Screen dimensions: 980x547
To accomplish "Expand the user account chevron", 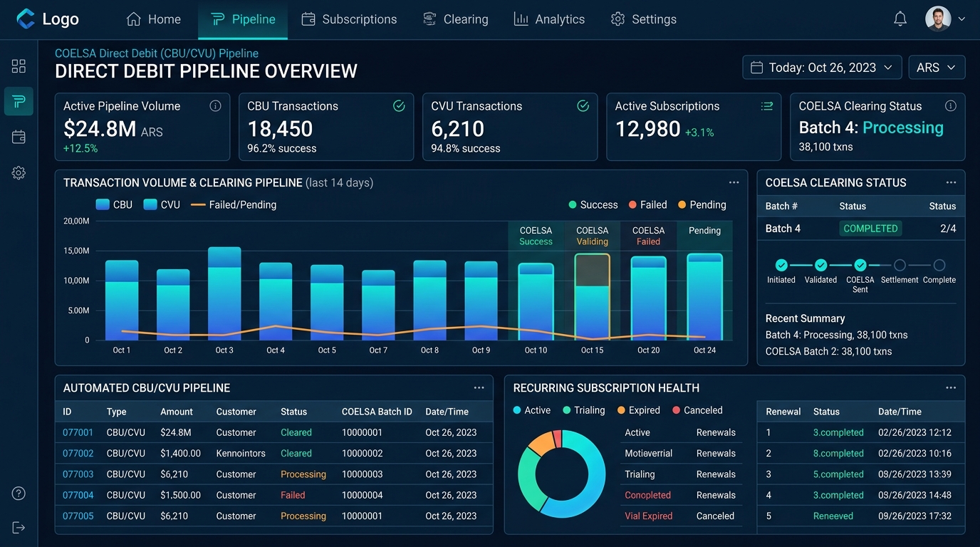I will coord(961,19).
